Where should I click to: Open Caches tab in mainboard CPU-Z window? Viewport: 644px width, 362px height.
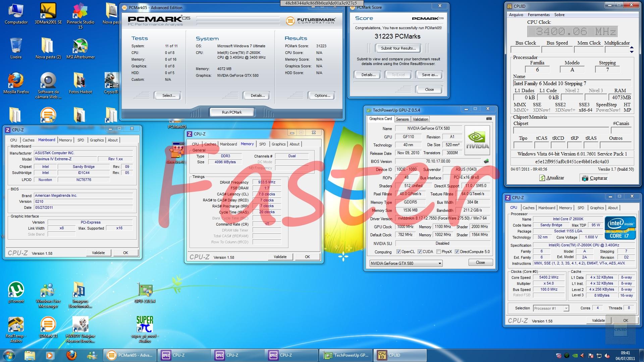tap(28, 140)
